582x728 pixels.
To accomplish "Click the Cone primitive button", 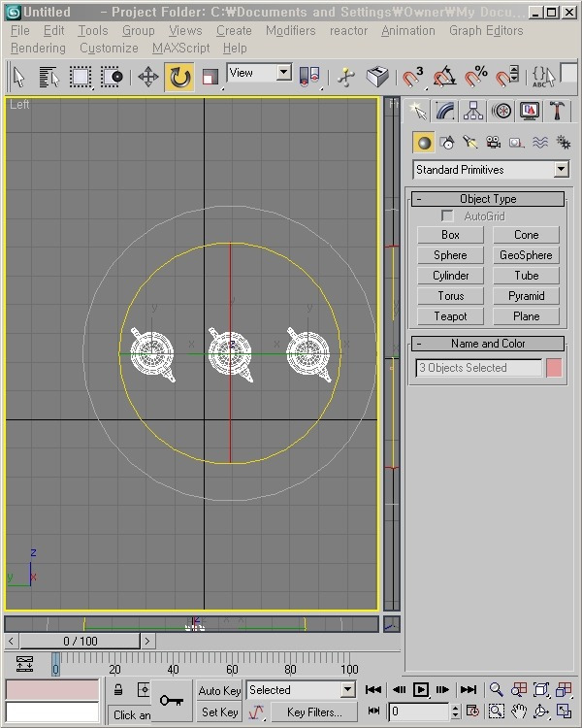I will point(526,235).
